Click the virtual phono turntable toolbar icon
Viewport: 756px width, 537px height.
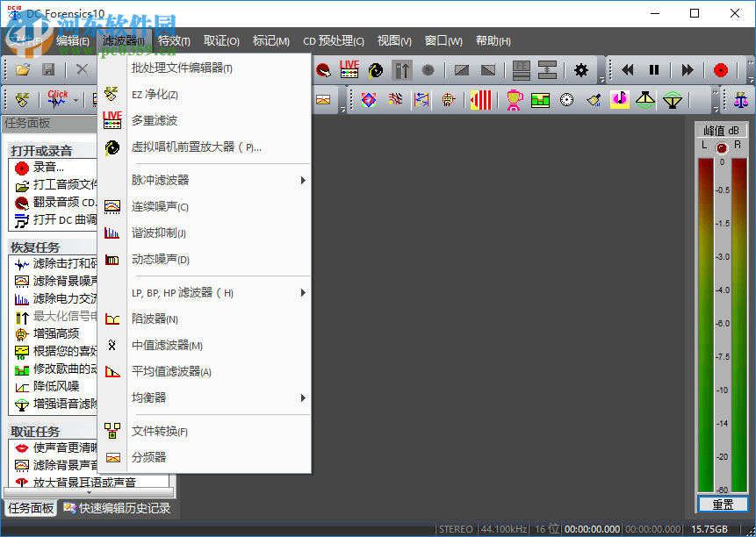(x=376, y=70)
